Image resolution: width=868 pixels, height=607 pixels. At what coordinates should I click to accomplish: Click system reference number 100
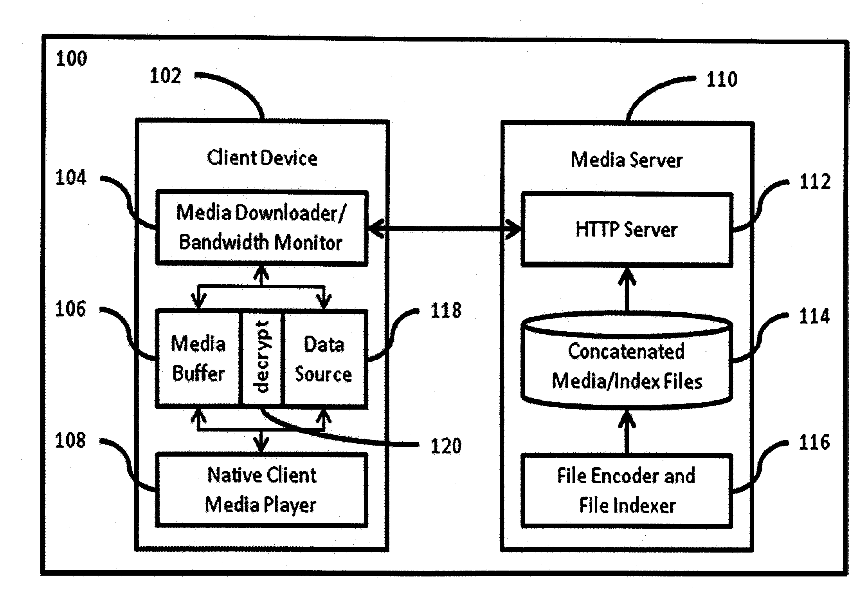(79, 63)
